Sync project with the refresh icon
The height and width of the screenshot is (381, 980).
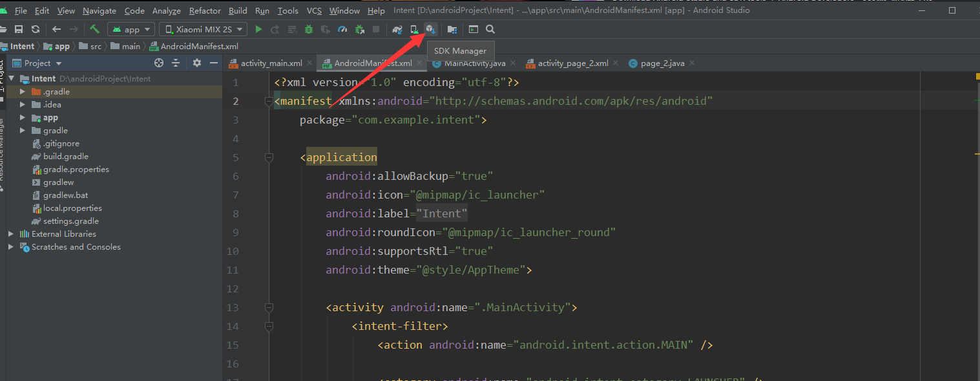36,29
